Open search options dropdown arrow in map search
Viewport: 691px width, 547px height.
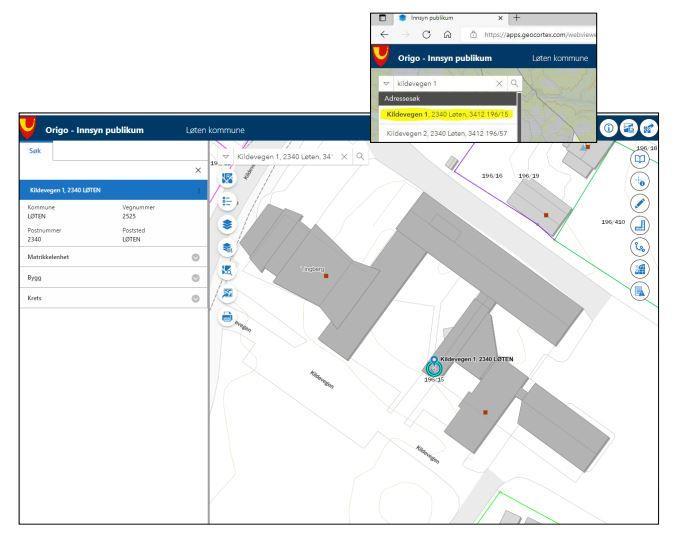[x=227, y=157]
